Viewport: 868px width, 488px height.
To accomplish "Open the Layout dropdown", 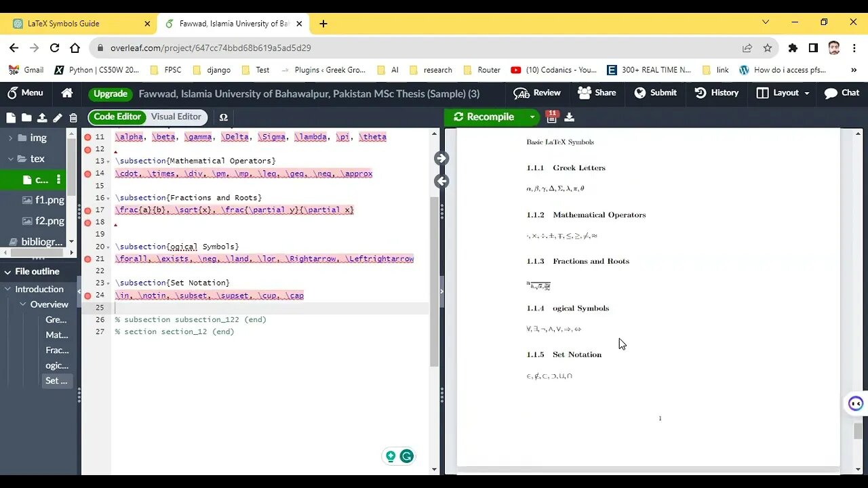I will 783,93.
